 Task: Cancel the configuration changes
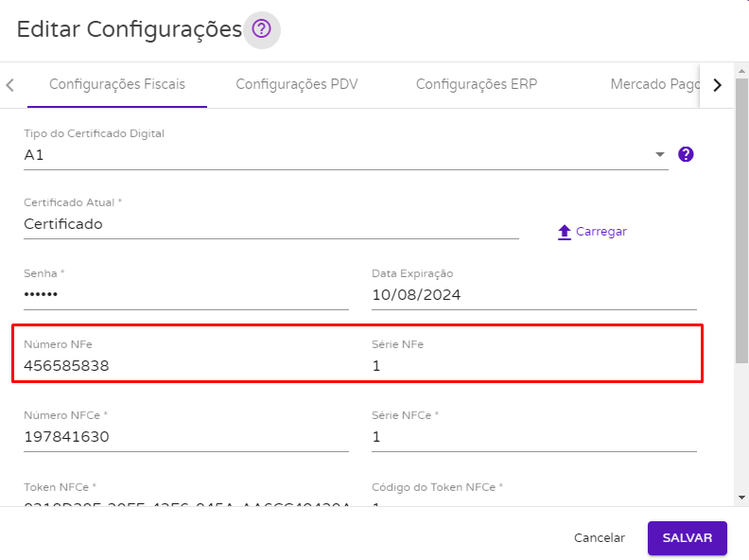pyautogui.click(x=599, y=538)
